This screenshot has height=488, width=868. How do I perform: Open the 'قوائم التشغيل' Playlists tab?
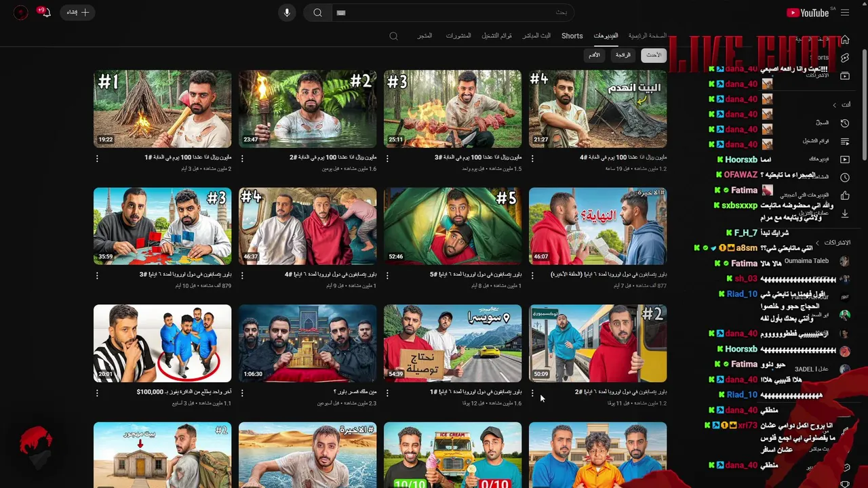click(496, 36)
